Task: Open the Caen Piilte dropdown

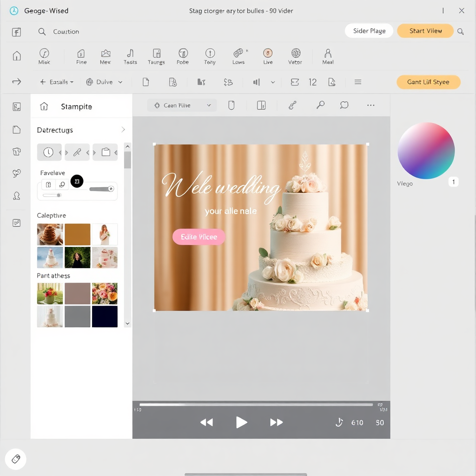Action: point(182,106)
